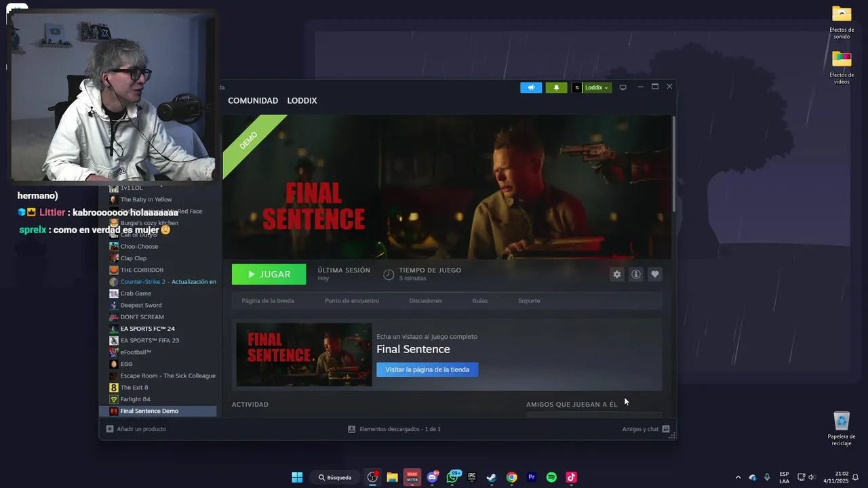Open Google Chrome from taskbar
The image size is (868, 488).
click(x=511, y=477)
